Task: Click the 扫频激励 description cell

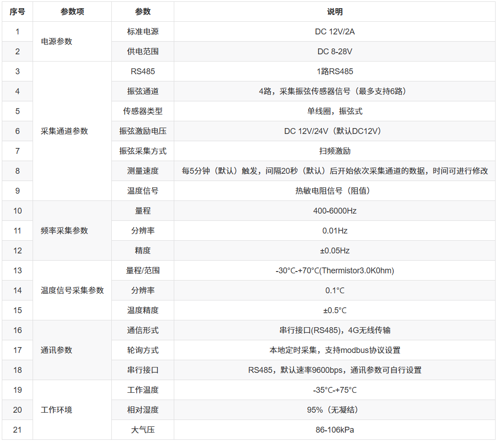Action: click(x=334, y=151)
